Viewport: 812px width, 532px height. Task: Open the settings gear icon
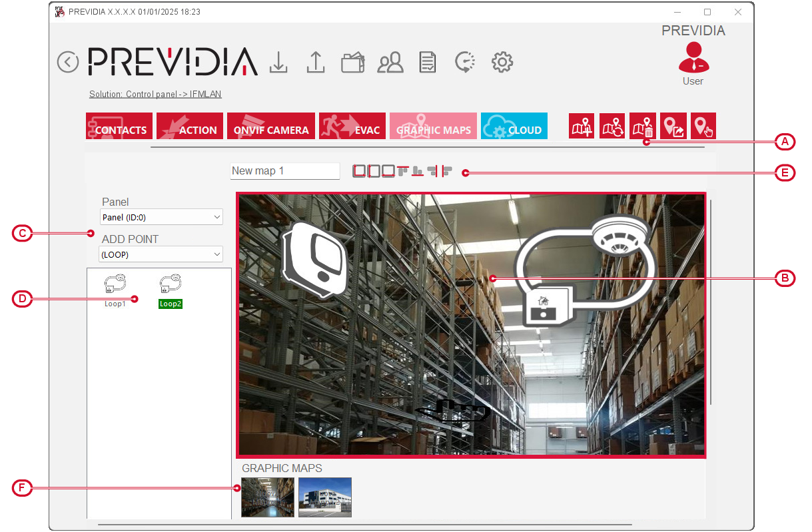(x=502, y=63)
